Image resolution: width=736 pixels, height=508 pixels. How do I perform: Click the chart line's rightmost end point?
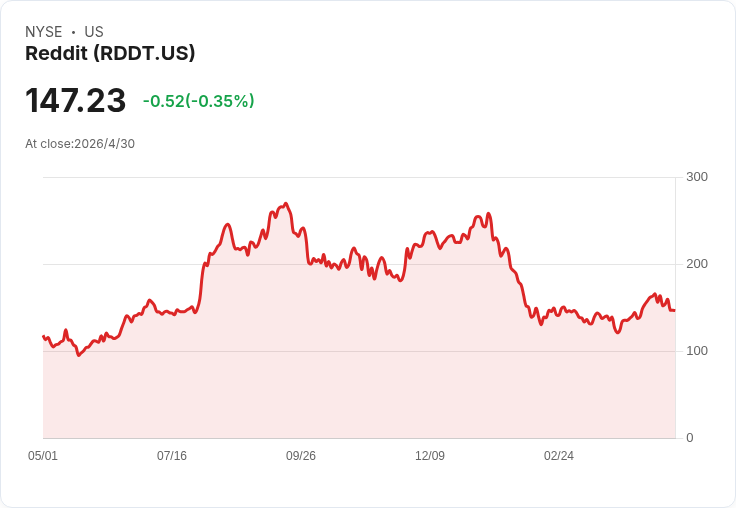pyautogui.click(x=675, y=310)
